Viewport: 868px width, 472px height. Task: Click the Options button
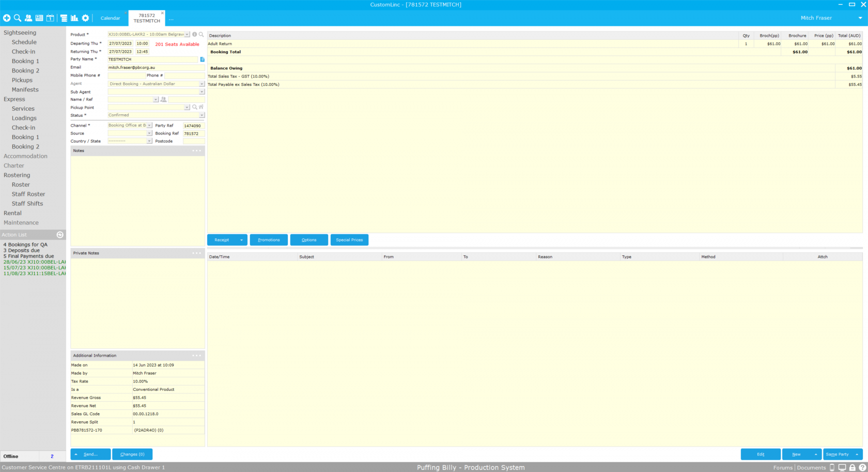(309, 240)
